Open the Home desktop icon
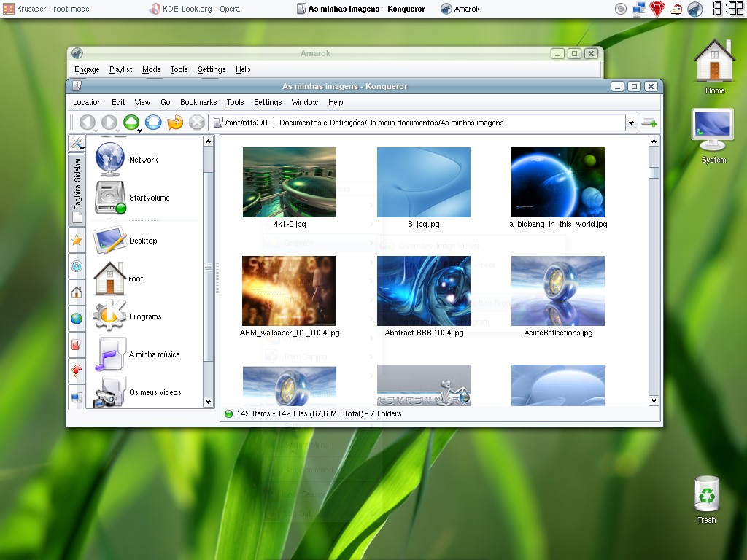 [715, 66]
